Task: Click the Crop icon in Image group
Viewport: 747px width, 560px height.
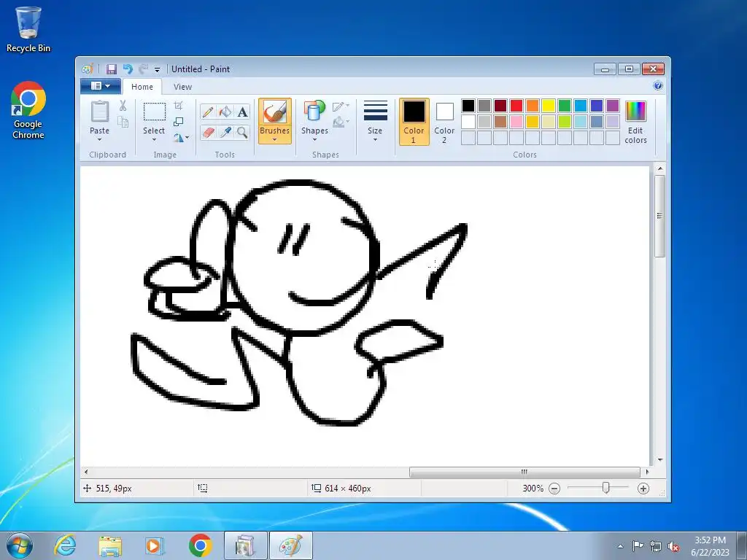Action: tap(178, 106)
